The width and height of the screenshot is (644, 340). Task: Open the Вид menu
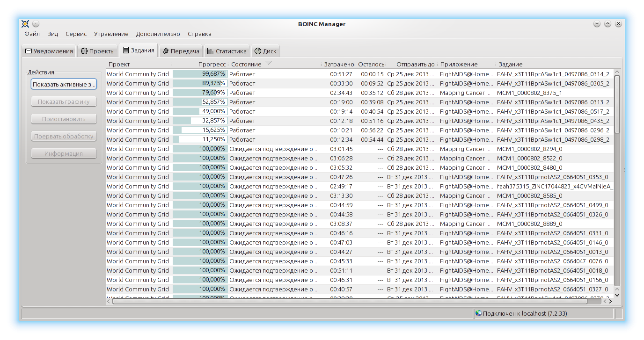coord(52,34)
